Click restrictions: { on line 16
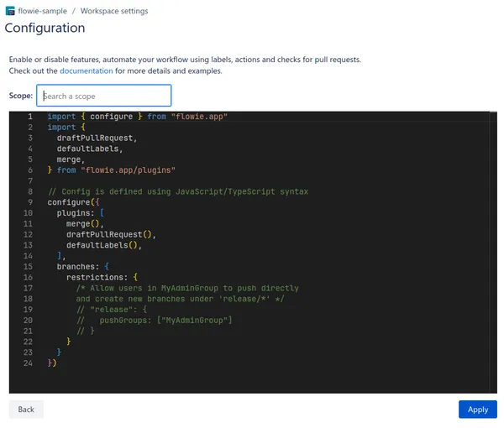 (102, 278)
